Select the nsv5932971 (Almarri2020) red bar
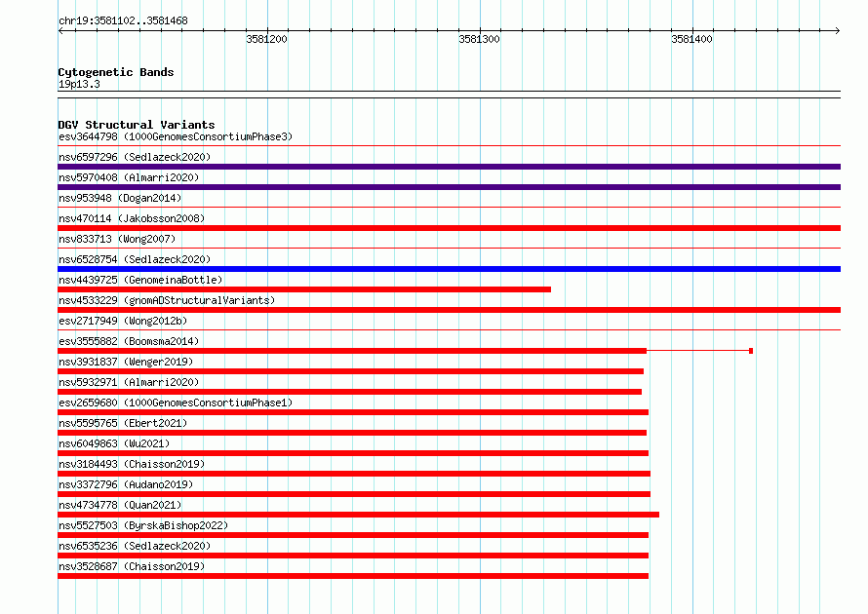The image size is (868, 614). [349, 392]
